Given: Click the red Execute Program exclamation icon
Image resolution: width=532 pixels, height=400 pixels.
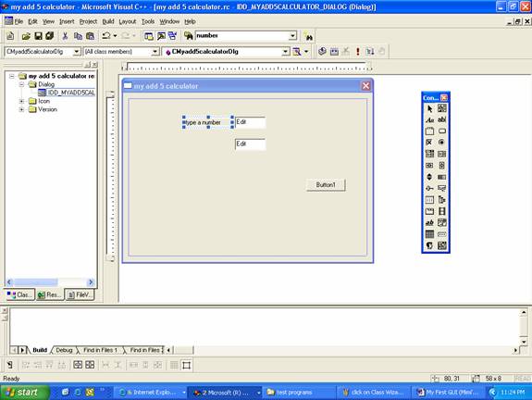Looking at the screenshot, I should [x=358, y=52].
